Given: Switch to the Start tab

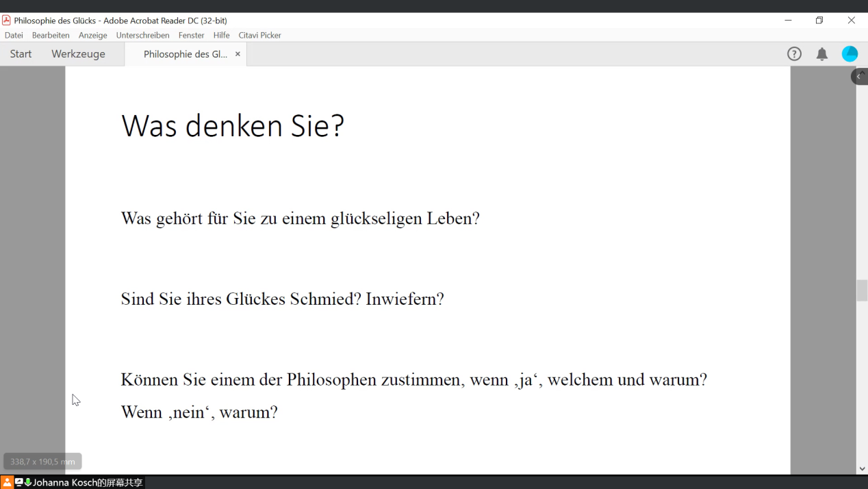Looking at the screenshot, I should point(21,54).
